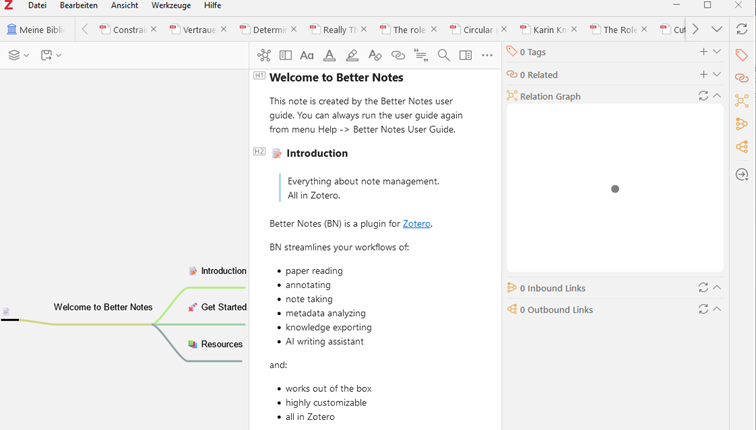Collapse the Relation Graph section
Viewport: 756px width, 430px height.
tap(717, 96)
